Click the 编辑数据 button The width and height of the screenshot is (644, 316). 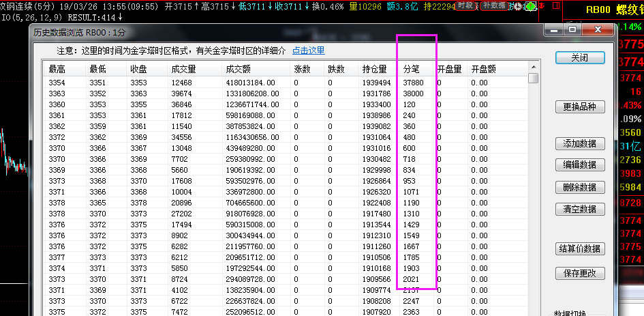coord(580,165)
